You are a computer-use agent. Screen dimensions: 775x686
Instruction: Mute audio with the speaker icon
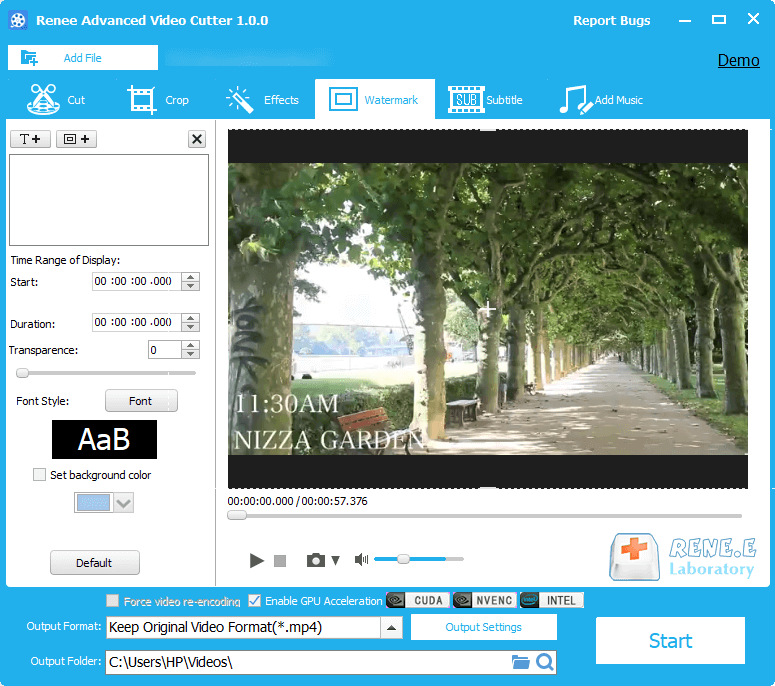361,559
